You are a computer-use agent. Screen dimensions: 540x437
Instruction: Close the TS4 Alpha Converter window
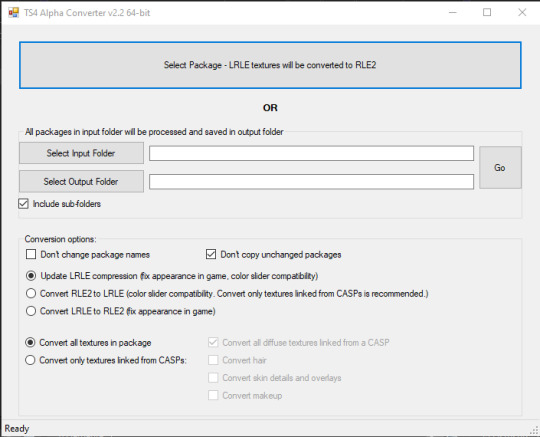pos(522,13)
